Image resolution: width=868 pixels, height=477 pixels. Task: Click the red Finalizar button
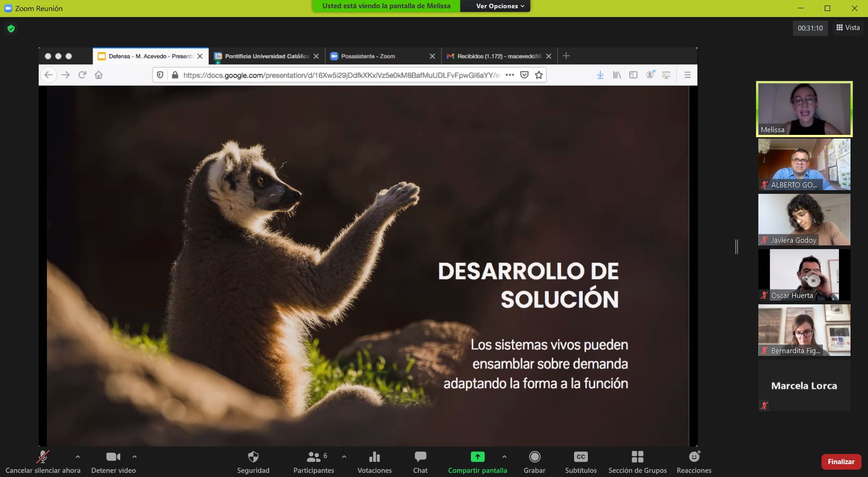[x=841, y=461]
